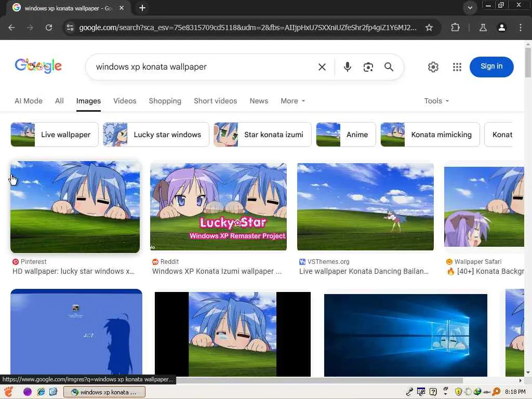
Task: Launch Internet Explorer from quick launch
Action: [41, 392]
